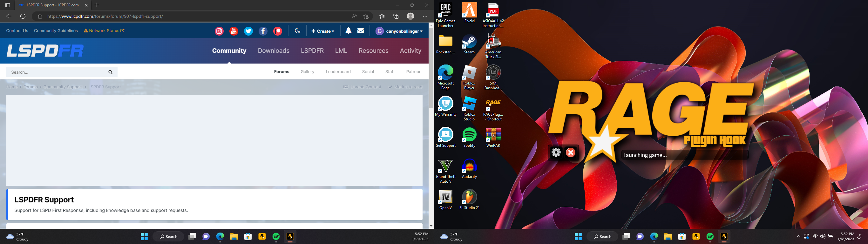Select the Roblox Studio desktop shortcut

pos(469,109)
